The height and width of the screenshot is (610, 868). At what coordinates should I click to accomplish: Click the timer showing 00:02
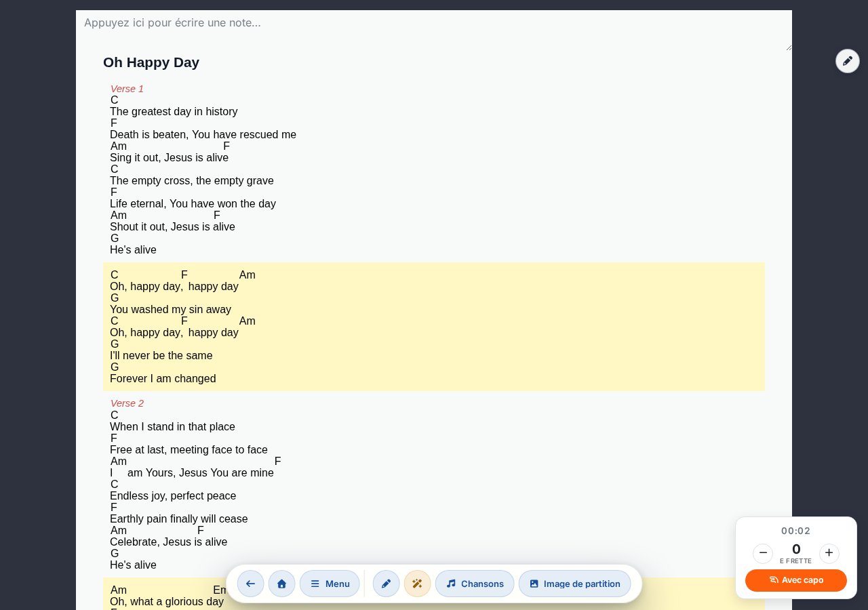(796, 531)
